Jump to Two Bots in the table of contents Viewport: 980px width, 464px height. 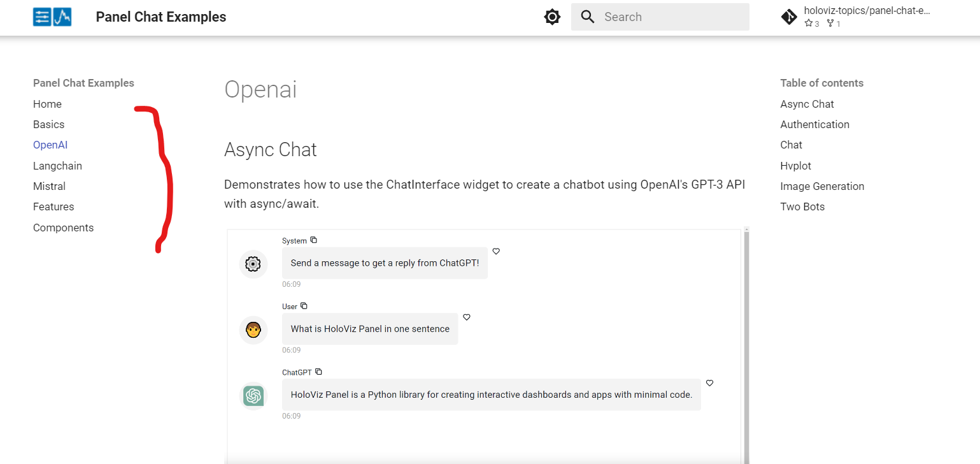point(802,207)
